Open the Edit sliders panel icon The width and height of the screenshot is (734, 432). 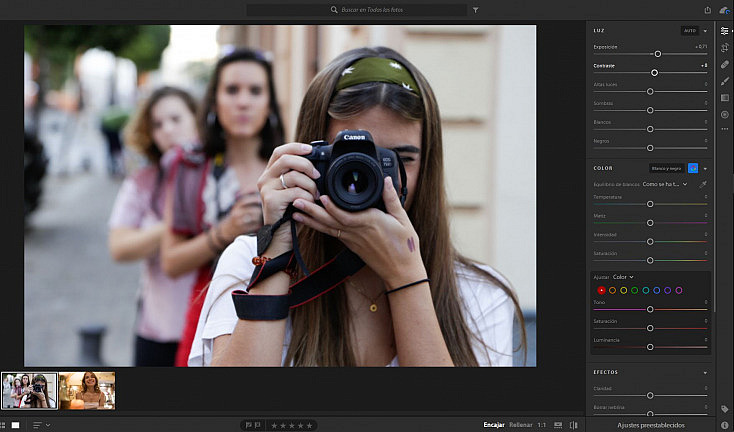tap(725, 31)
